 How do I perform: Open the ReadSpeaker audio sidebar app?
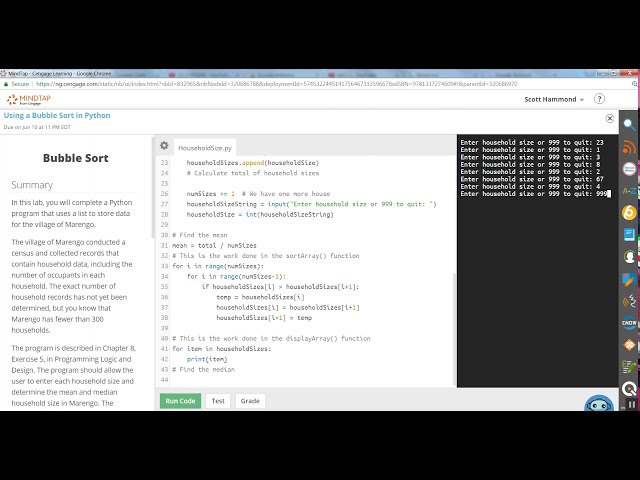click(x=629, y=301)
